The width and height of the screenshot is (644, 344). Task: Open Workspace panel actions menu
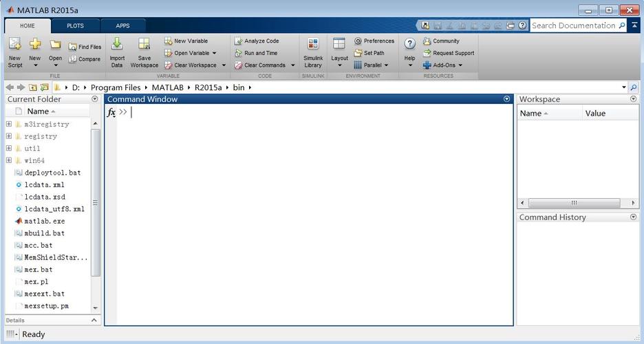633,99
